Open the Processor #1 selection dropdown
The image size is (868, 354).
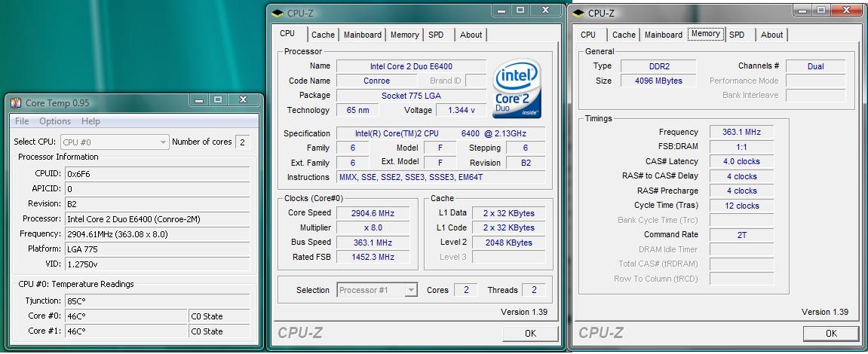tap(377, 290)
